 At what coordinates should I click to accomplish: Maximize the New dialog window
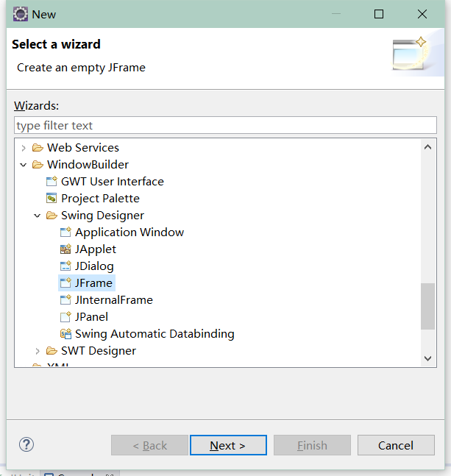click(x=379, y=14)
